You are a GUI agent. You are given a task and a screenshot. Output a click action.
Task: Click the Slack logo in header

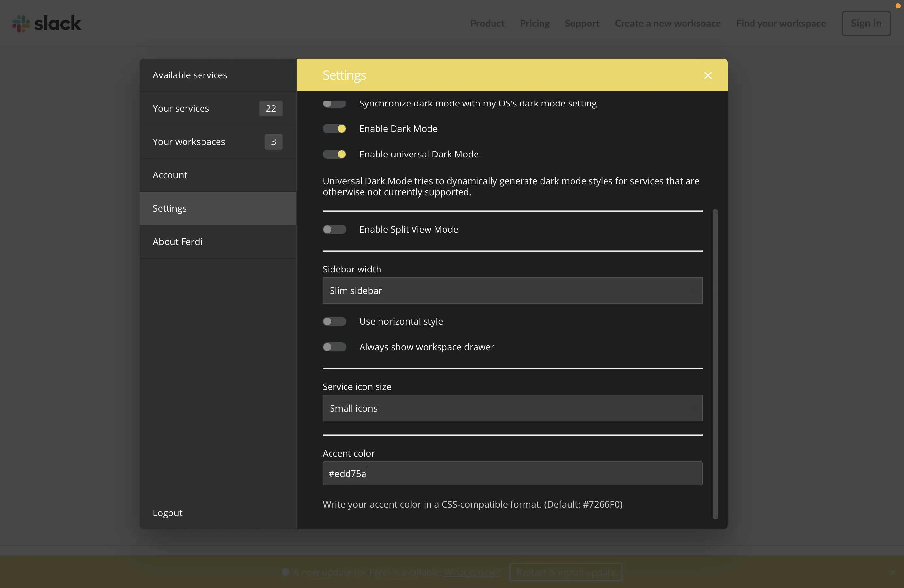coord(47,24)
